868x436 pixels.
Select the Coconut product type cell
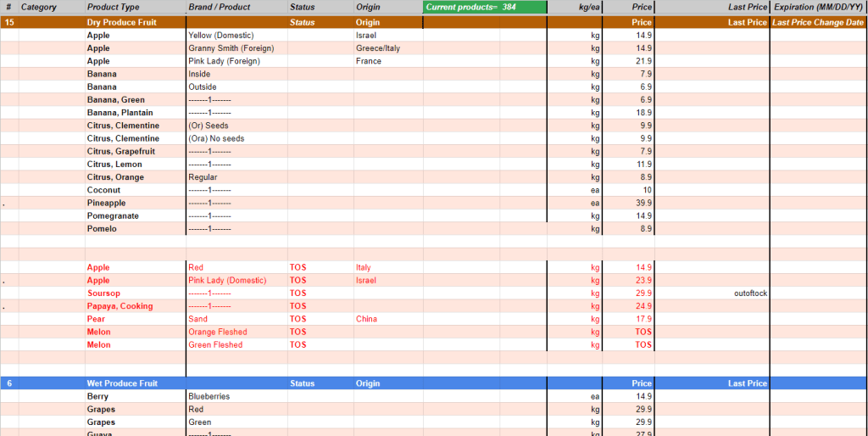[103, 190]
